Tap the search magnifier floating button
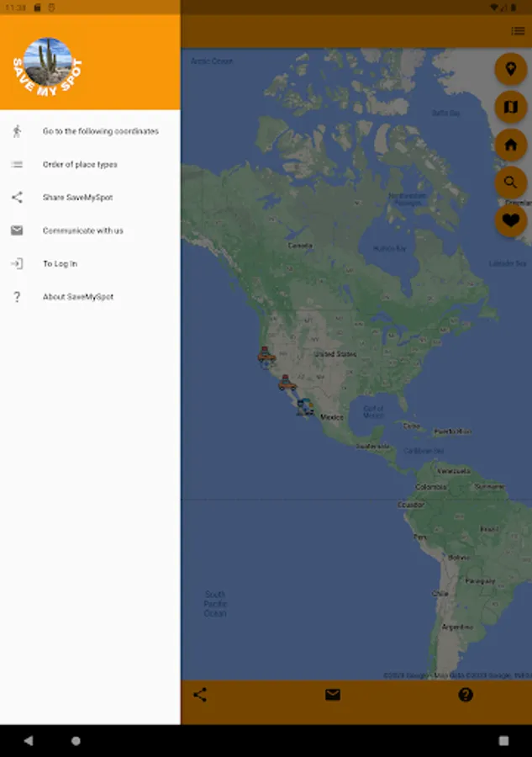The width and height of the screenshot is (532, 757). tap(510, 183)
